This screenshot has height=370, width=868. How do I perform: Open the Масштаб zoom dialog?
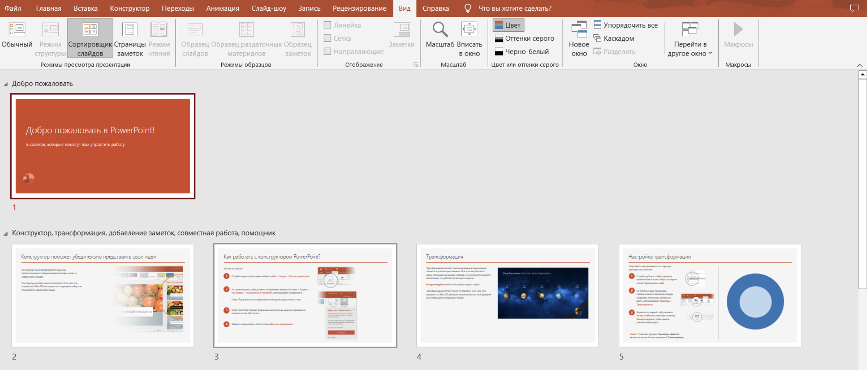pyautogui.click(x=440, y=35)
